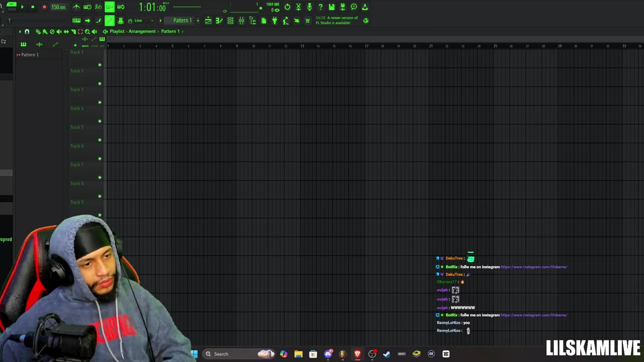Toggle loop recording button
The height and width of the screenshot is (362, 644).
(121, 7)
